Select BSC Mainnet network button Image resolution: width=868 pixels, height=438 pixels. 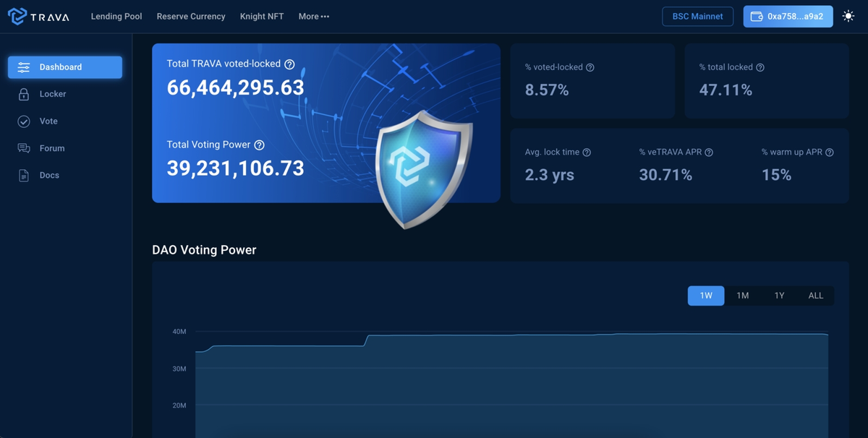(x=698, y=17)
